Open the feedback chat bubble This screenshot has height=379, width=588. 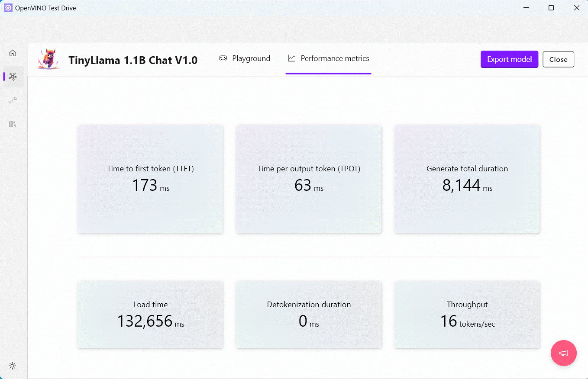(x=564, y=353)
